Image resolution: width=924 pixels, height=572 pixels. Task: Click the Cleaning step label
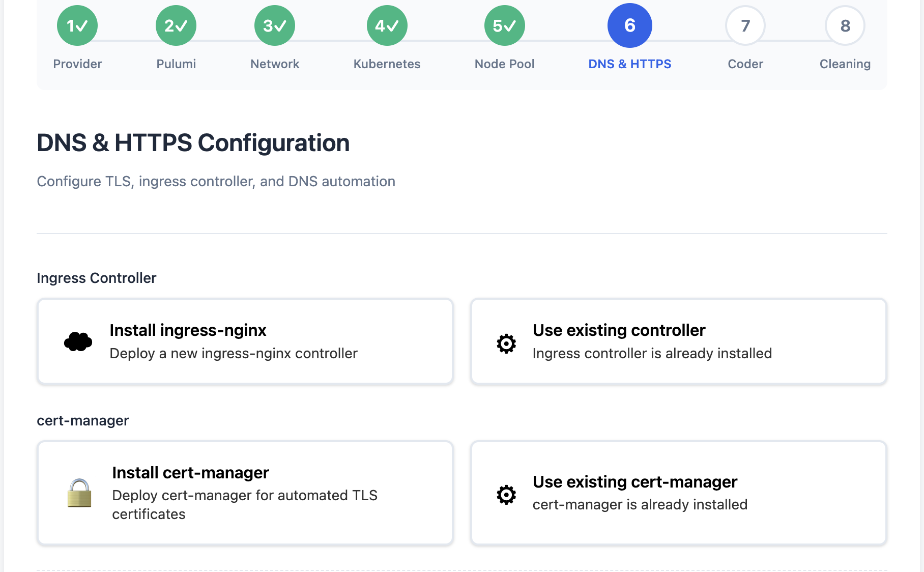(x=845, y=64)
